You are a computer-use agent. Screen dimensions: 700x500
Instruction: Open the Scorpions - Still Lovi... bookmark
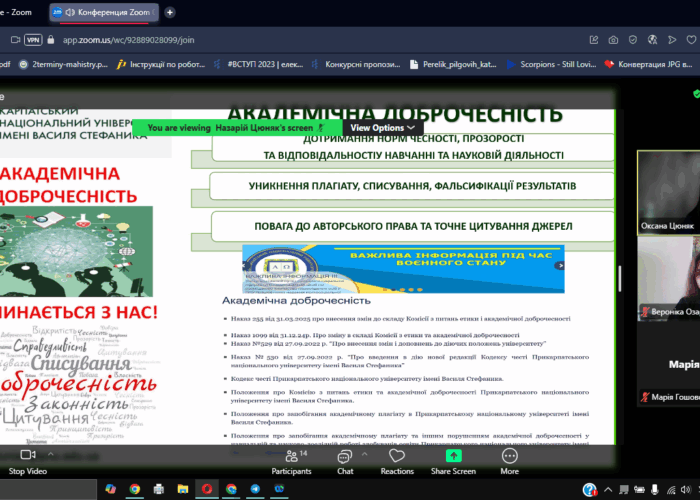click(x=553, y=64)
